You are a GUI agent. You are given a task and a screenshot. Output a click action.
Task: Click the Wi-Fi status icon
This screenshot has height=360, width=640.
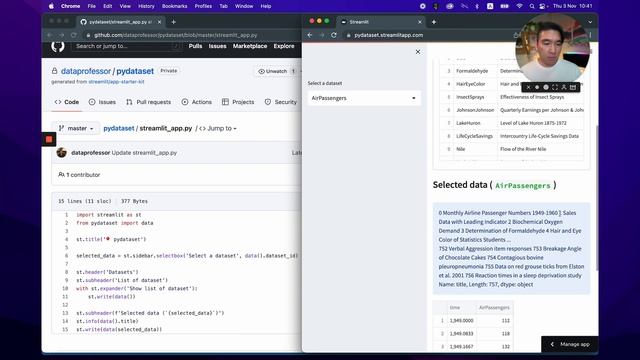519,6
